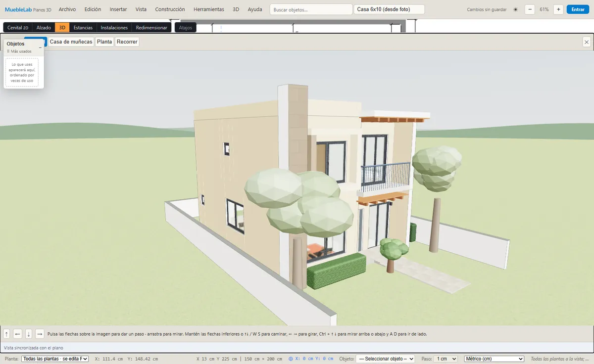Close the 3D view panel
This screenshot has height=364, width=594.
click(587, 42)
